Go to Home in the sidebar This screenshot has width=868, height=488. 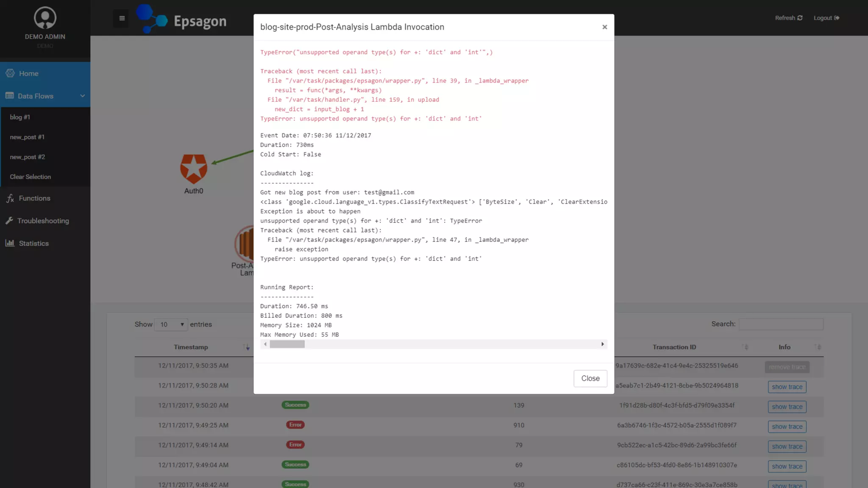click(28, 73)
